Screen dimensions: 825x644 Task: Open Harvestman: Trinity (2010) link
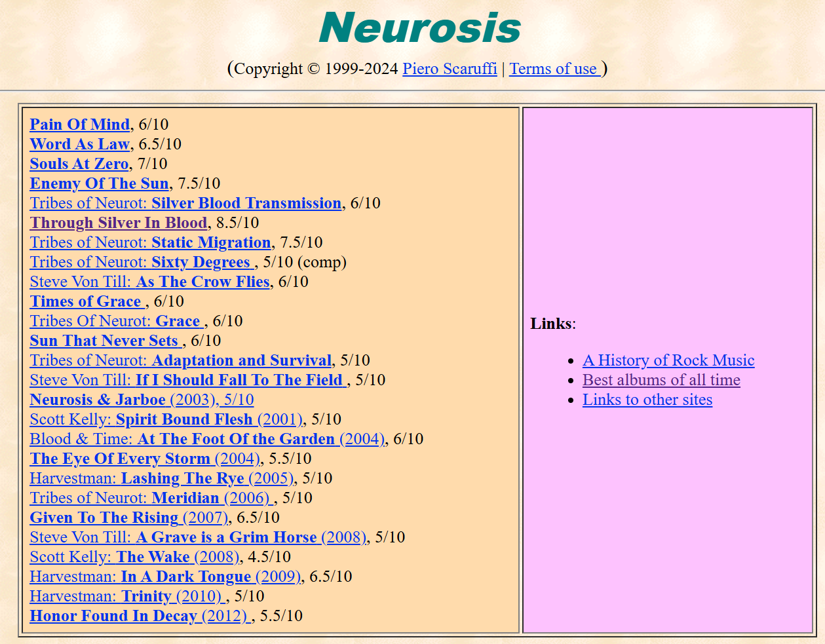[128, 596]
